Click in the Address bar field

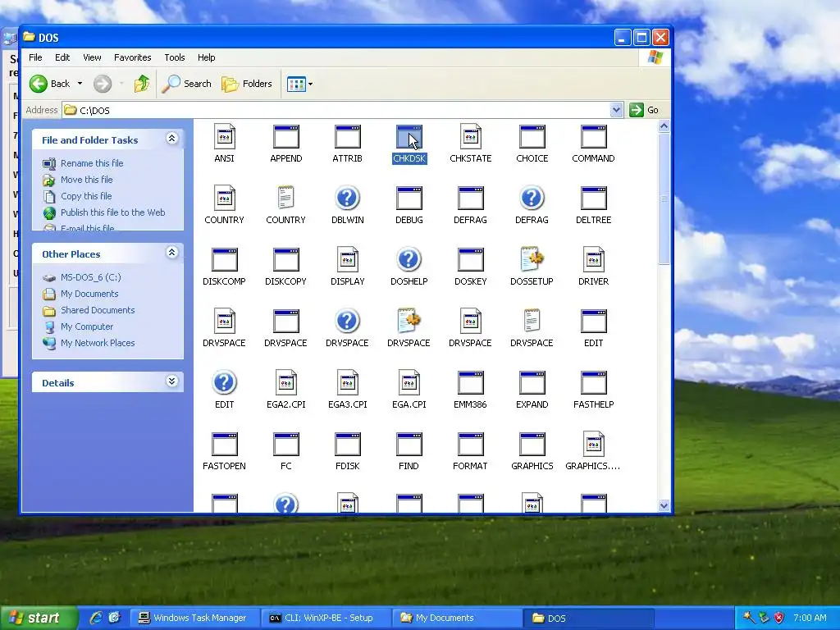[x=343, y=110]
